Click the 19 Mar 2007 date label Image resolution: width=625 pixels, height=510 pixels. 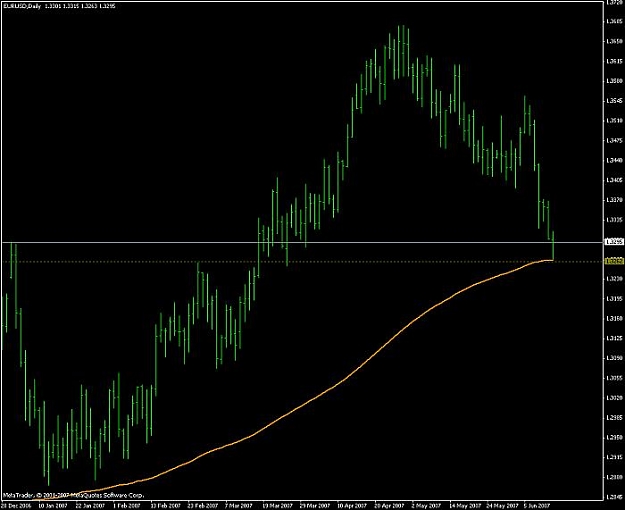pyautogui.click(x=278, y=506)
